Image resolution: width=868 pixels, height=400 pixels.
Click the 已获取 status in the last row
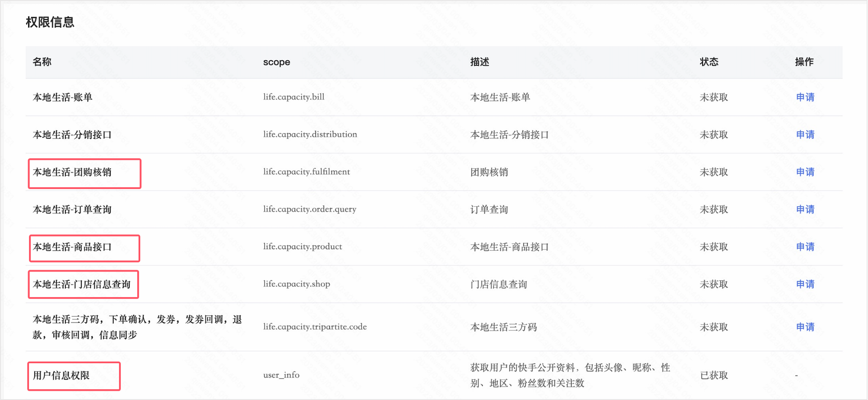pos(714,375)
